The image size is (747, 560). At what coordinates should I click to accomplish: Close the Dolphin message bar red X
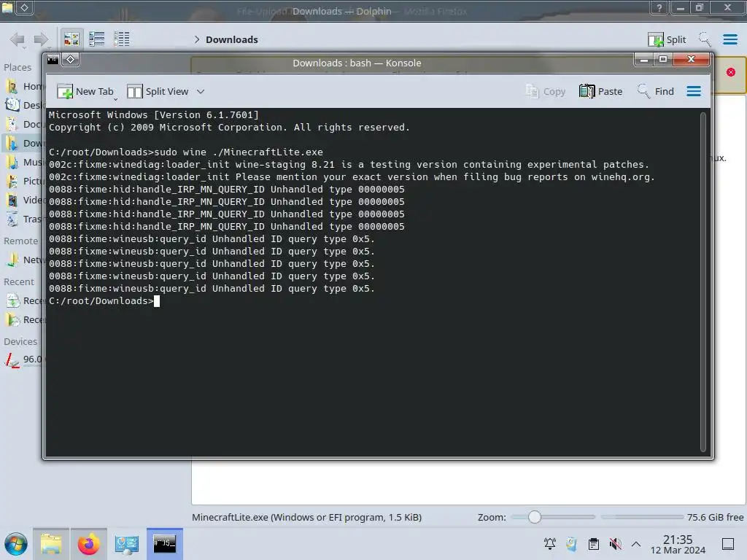click(731, 72)
